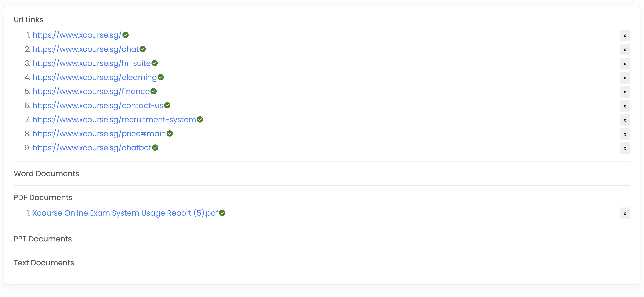Remove the /chatbot URL entry

pyautogui.click(x=624, y=148)
